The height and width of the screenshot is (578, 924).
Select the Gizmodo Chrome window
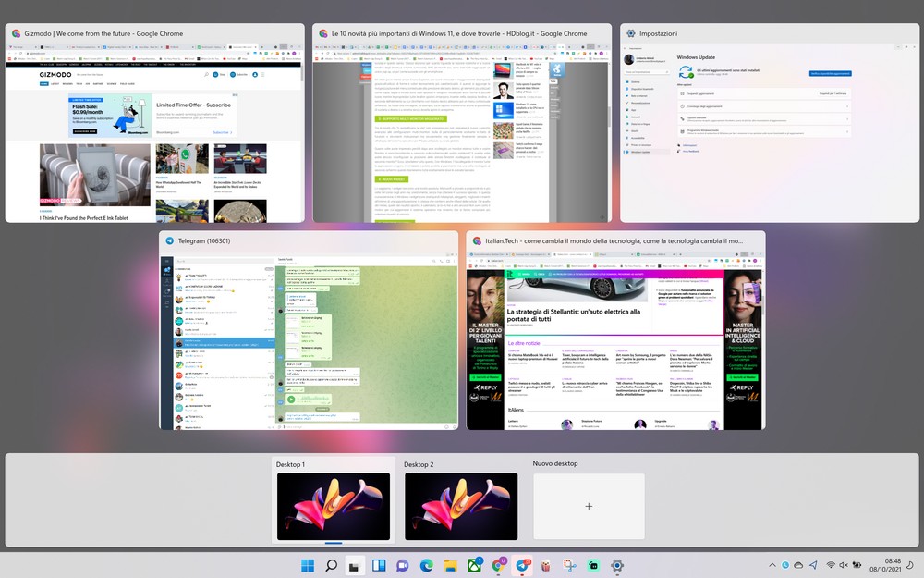[154, 139]
